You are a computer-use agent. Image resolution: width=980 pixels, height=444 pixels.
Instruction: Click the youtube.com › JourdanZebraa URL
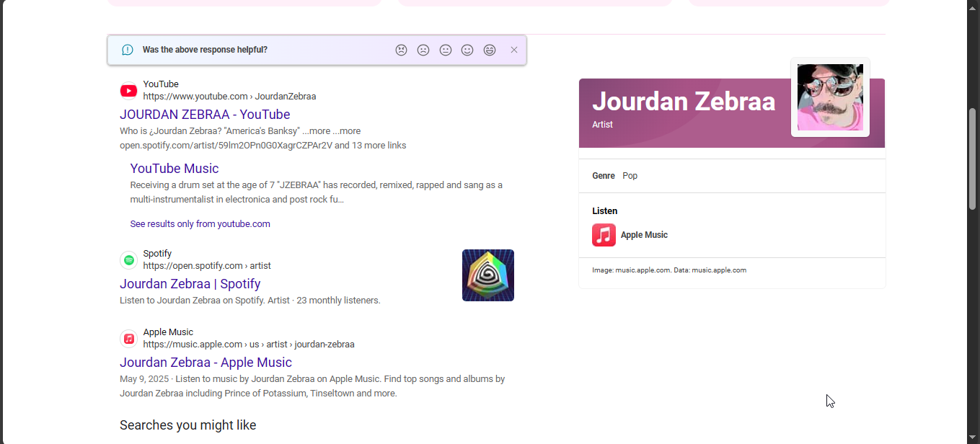point(229,97)
